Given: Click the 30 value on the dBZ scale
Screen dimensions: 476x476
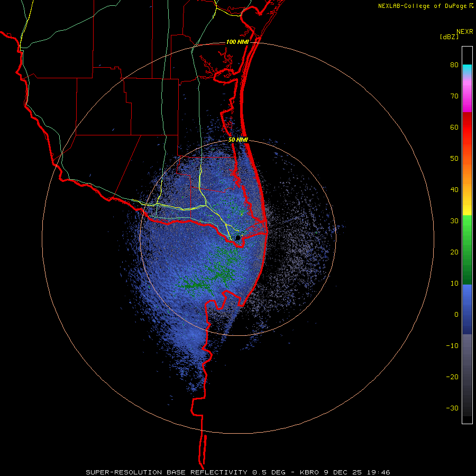Looking at the screenshot, I should pyautogui.click(x=454, y=221).
